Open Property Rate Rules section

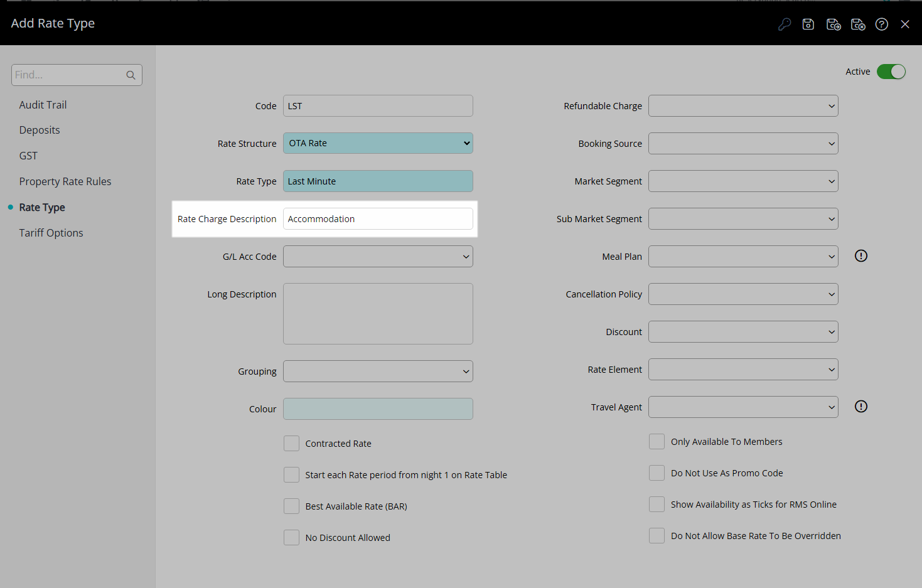[65, 181]
